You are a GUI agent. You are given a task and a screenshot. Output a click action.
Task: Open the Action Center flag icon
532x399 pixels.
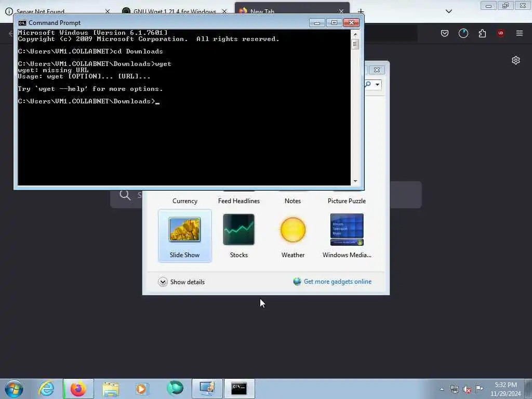(479, 389)
